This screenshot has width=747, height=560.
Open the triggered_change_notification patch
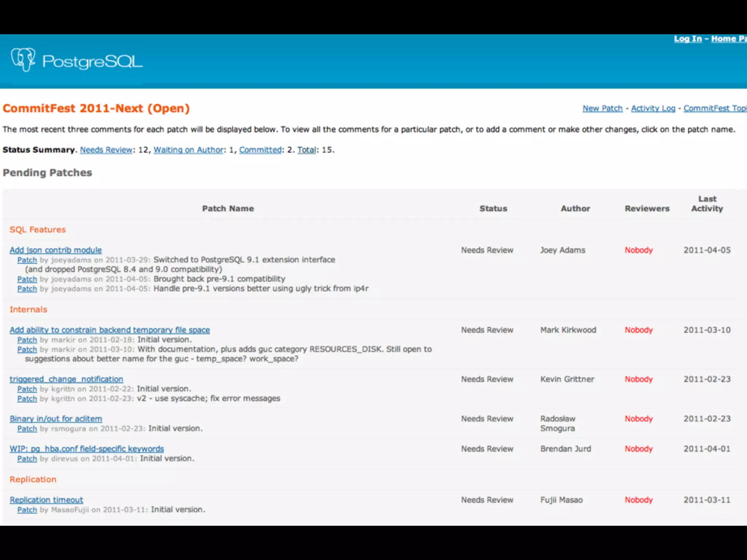pyautogui.click(x=66, y=379)
